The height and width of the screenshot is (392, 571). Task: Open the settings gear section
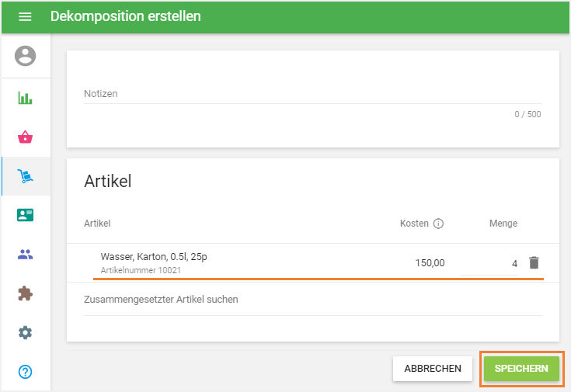(x=26, y=332)
